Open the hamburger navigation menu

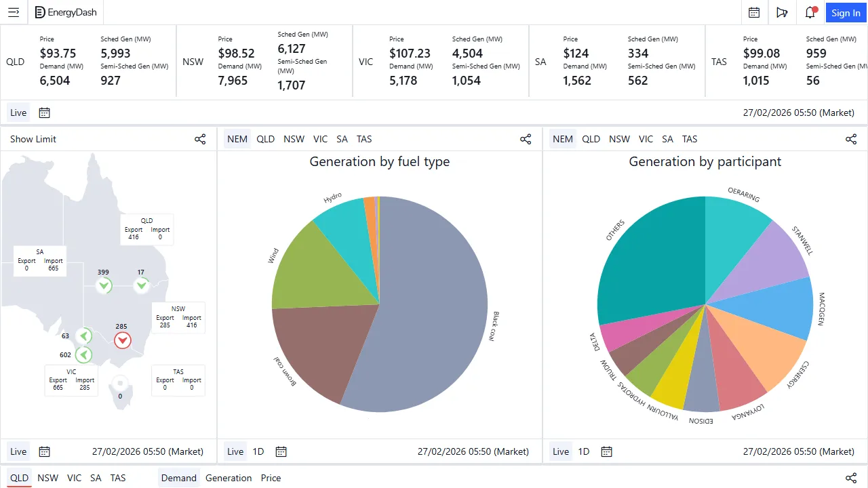tap(14, 12)
